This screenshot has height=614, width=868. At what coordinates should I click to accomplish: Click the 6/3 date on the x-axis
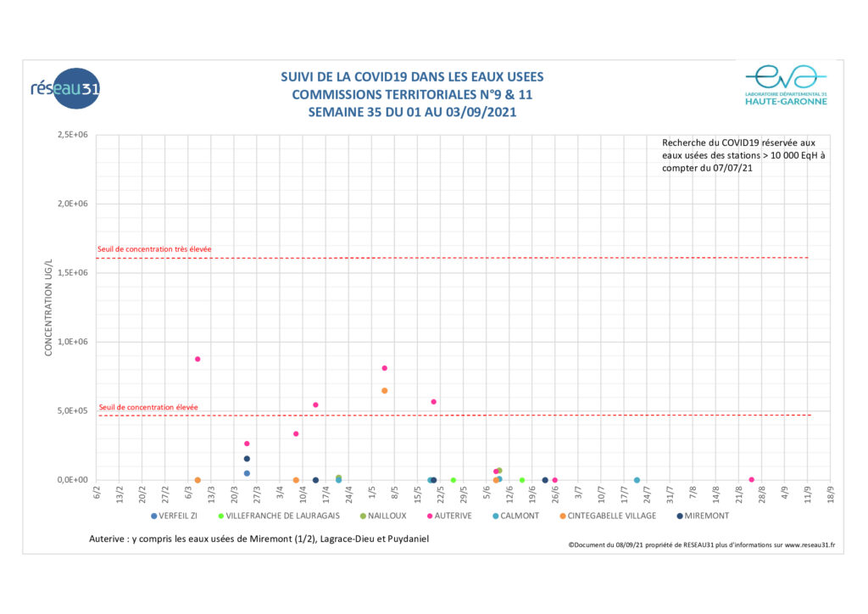(x=189, y=493)
